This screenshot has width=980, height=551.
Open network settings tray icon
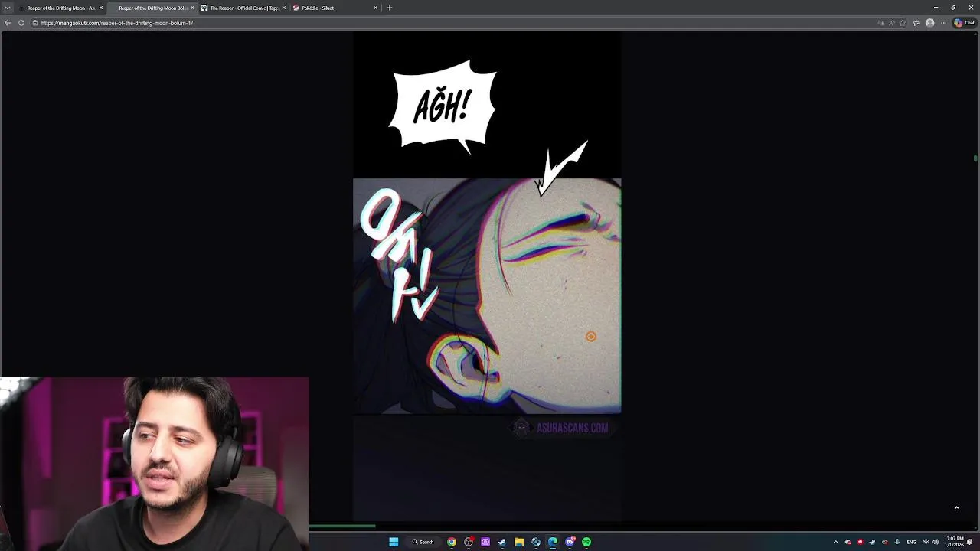pos(926,542)
